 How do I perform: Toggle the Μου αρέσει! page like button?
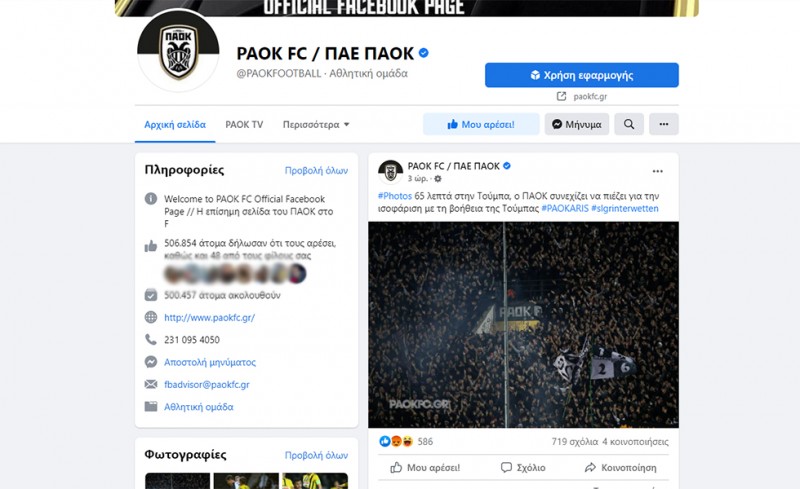point(481,124)
